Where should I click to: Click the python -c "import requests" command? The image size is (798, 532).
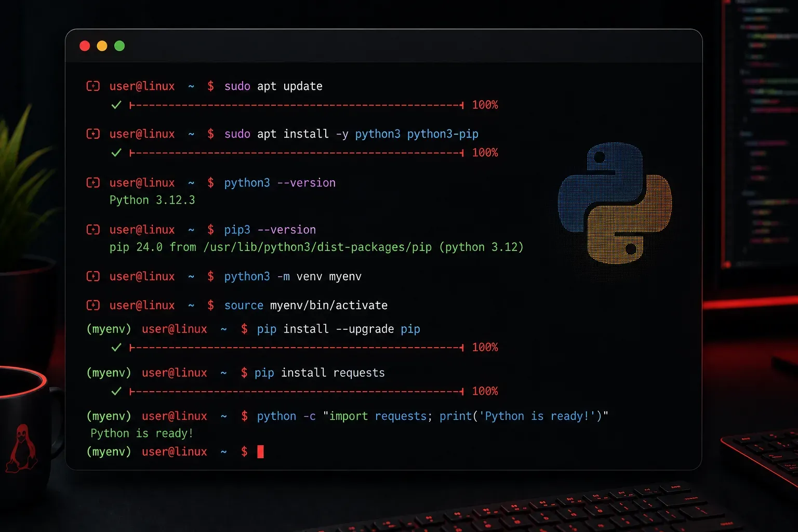[x=432, y=416]
